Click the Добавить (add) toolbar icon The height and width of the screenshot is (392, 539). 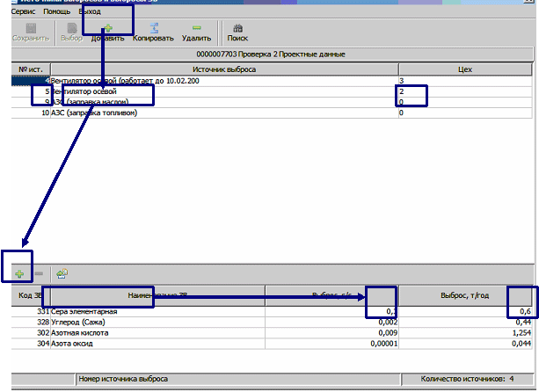(108, 28)
